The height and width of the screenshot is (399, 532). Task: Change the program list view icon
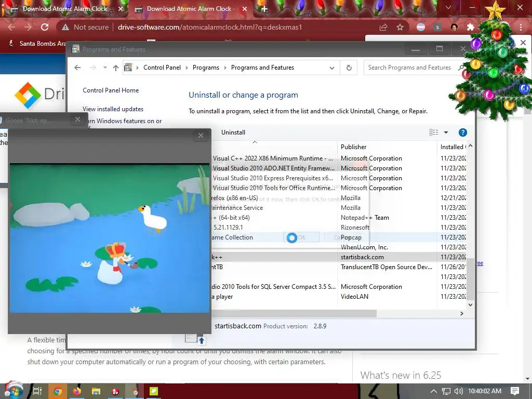tap(434, 132)
